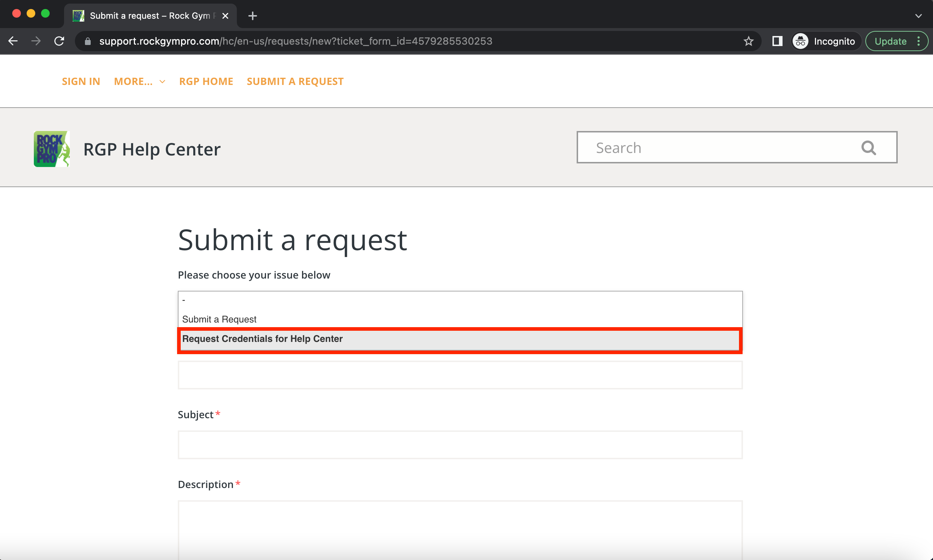Click into the Subject text field
This screenshot has height=560, width=933.
point(460,444)
